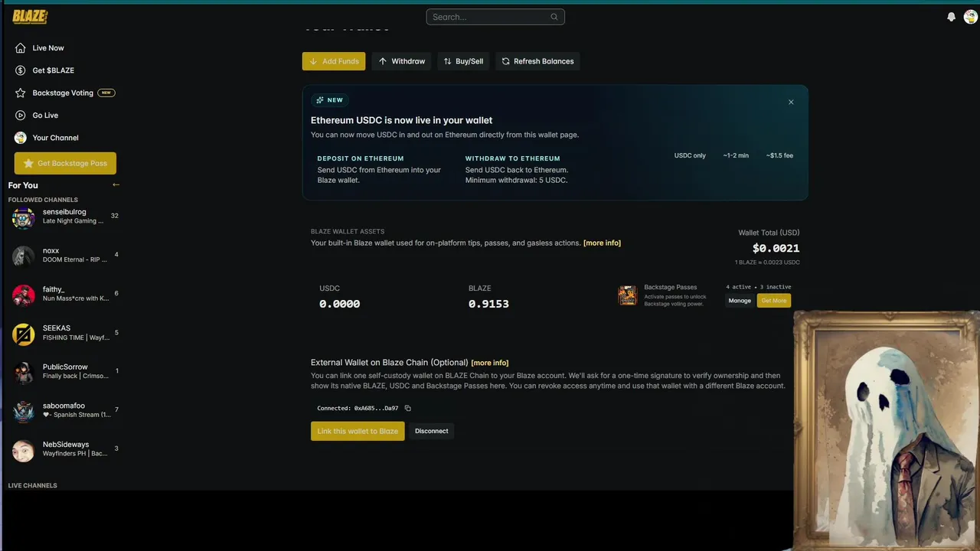Click "1 BLAZE ≈ 0.0023 USDC" rate text
This screenshot has width=980, height=551.
[x=767, y=262]
